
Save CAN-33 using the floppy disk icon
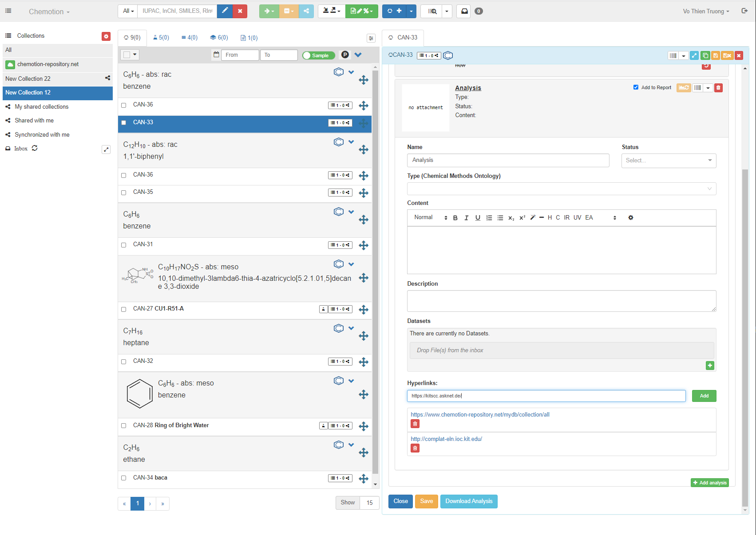[716, 55]
